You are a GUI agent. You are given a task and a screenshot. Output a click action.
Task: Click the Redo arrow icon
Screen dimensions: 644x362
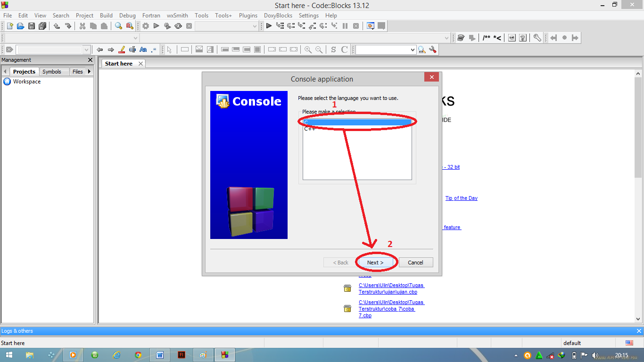(68, 26)
